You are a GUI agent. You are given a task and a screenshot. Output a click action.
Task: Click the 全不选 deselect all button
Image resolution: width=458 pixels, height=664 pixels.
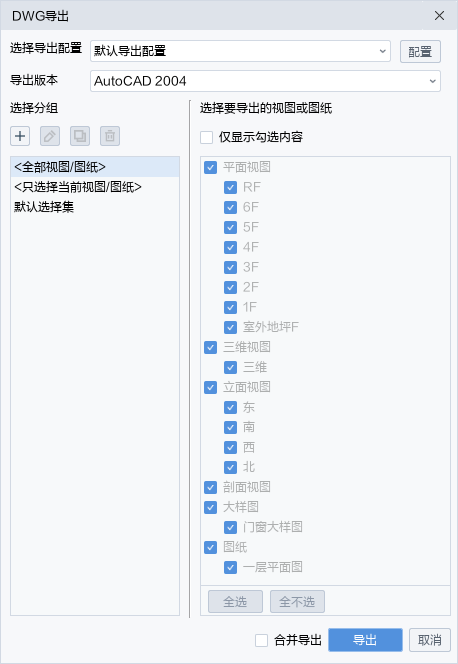coord(297,601)
